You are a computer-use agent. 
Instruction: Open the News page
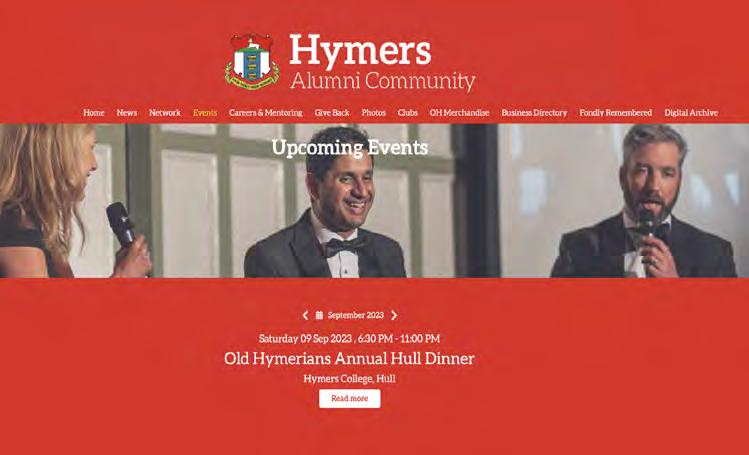(127, 113)
